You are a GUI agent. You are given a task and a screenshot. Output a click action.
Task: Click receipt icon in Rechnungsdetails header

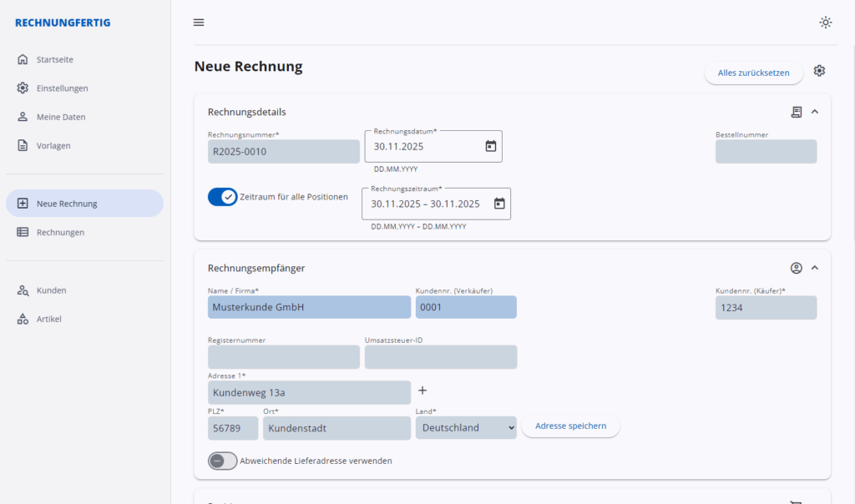point(797,112)
